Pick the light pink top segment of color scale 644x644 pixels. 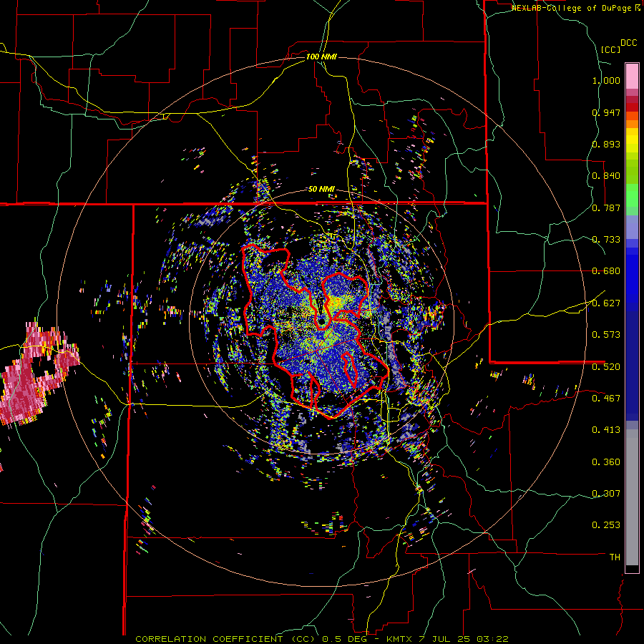[632, 76]
